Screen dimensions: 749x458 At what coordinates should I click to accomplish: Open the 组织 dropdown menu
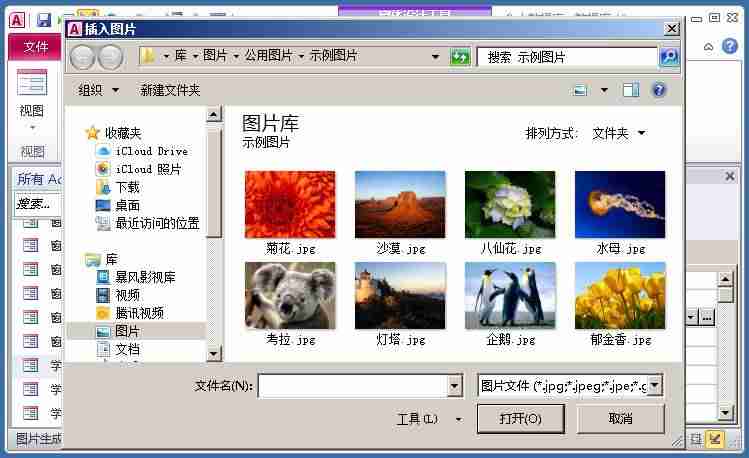click(x=98, y=90)
